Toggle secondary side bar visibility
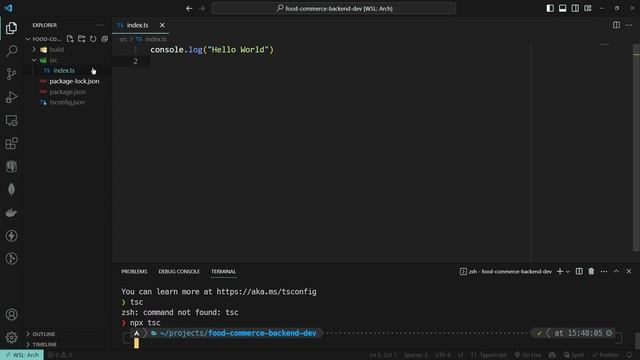Image resolution: width=640 pixels, height=360 pixels. pos(575,8)
